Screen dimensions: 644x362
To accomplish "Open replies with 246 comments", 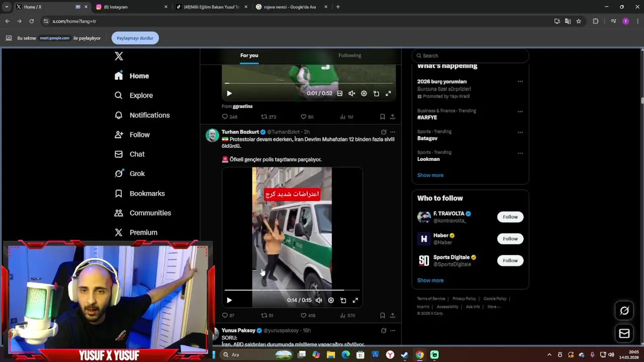I will [229, 117].
